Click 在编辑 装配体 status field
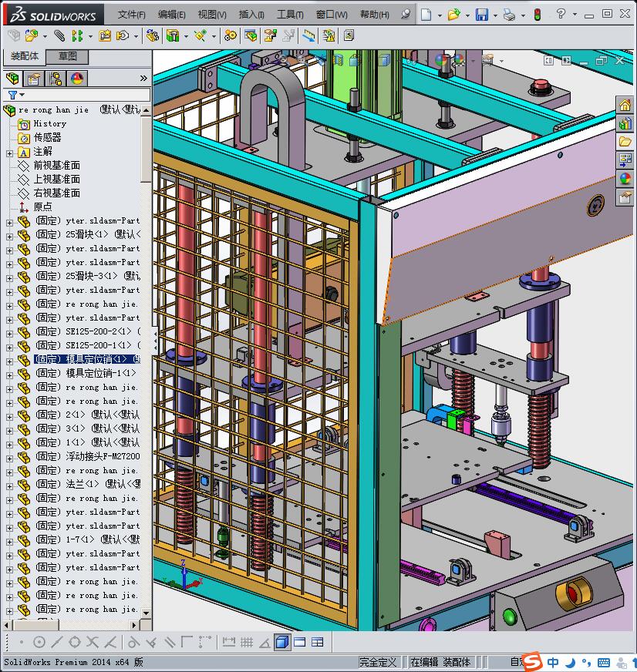Image resolution: width=637 pixels, height=672 pixels. (x=440, y=662)
